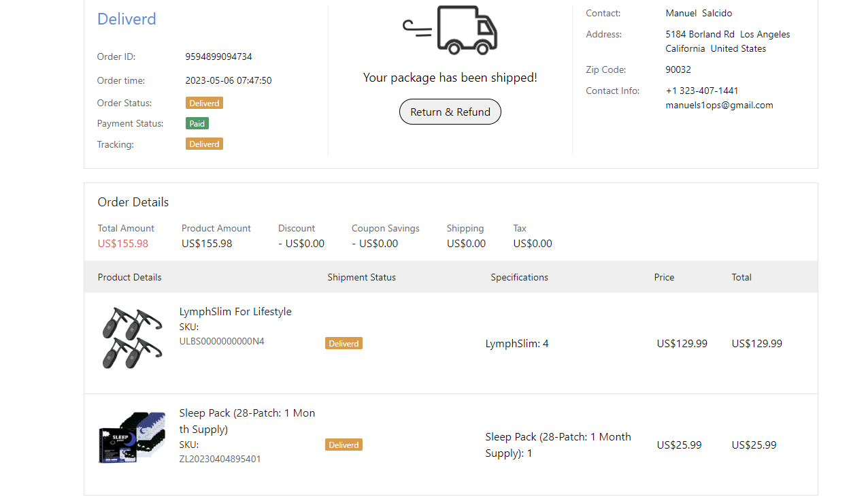Click the Shipment Status column header

pyautogui.click(x=361, y=278)
